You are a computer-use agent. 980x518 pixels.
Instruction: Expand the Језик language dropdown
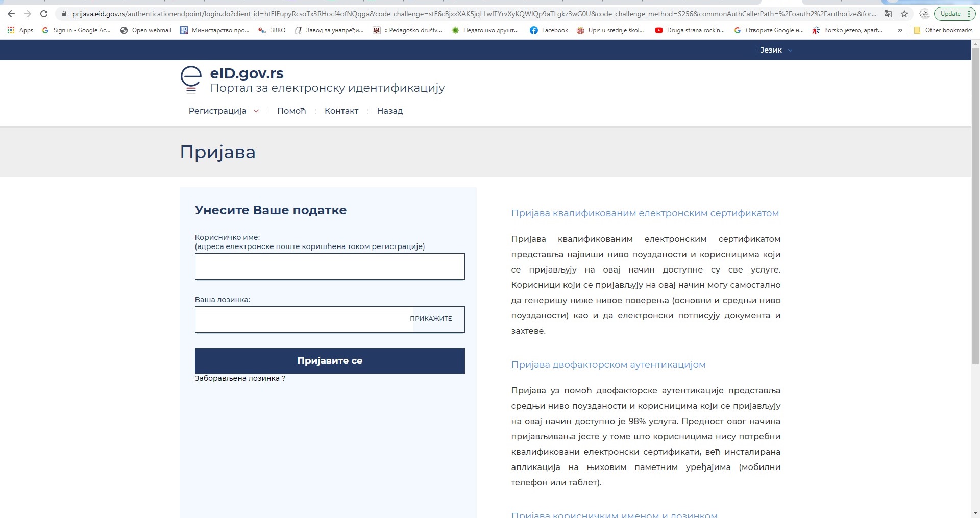775,50
